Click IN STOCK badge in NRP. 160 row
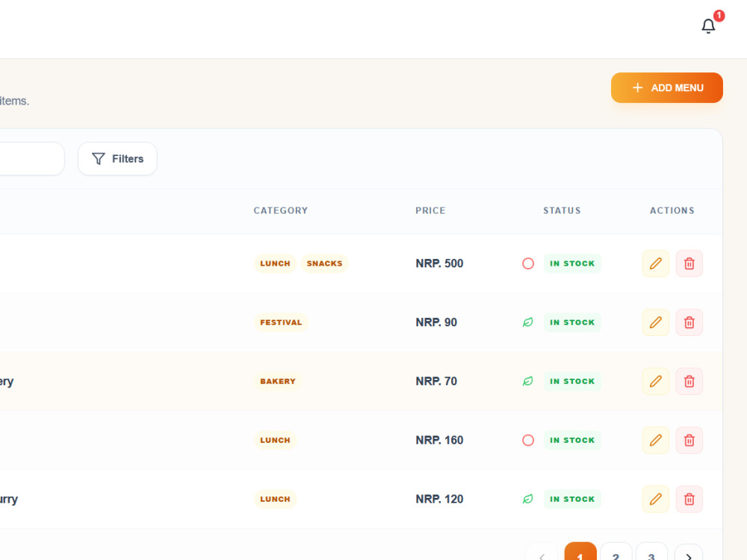Screen dimensions: 747x560 (x=572, y=440)
